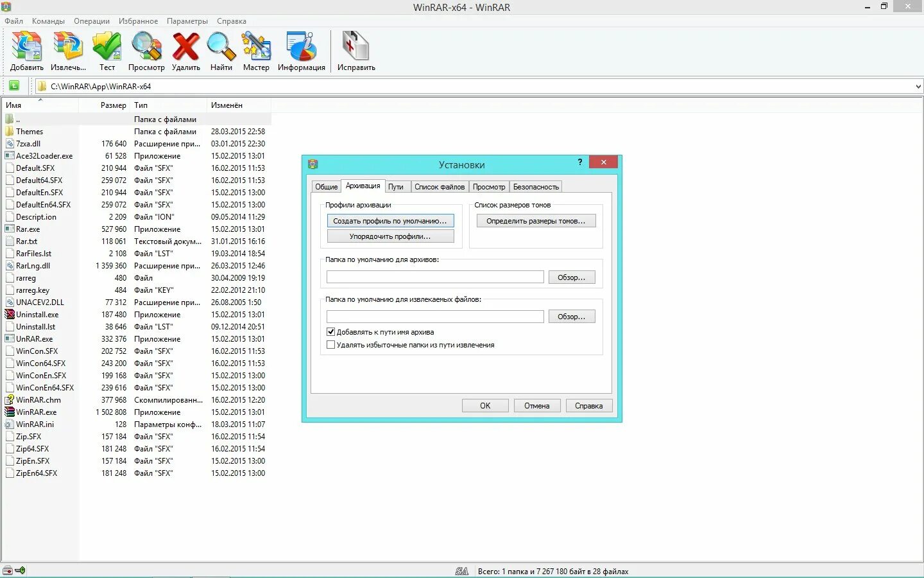This screenshot has height=578, width=924.
Task: Switch to the Просмотр tab in dialog
Action: (x=489, y=187)
